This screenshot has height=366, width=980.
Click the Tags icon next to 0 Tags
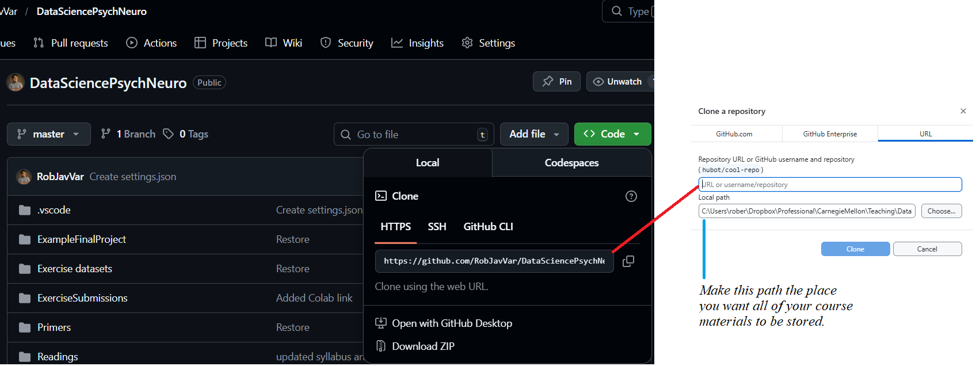pos(168,134)
